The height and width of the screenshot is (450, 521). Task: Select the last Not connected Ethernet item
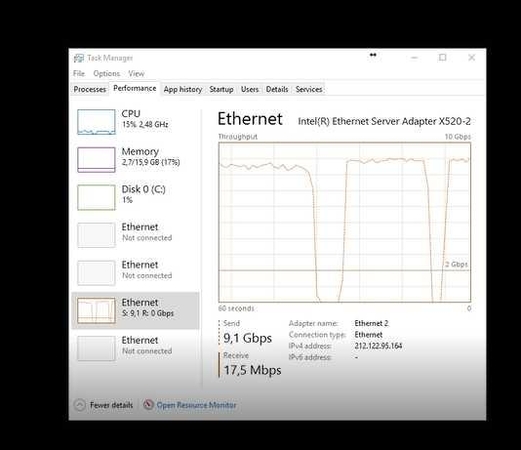[135, 348]
